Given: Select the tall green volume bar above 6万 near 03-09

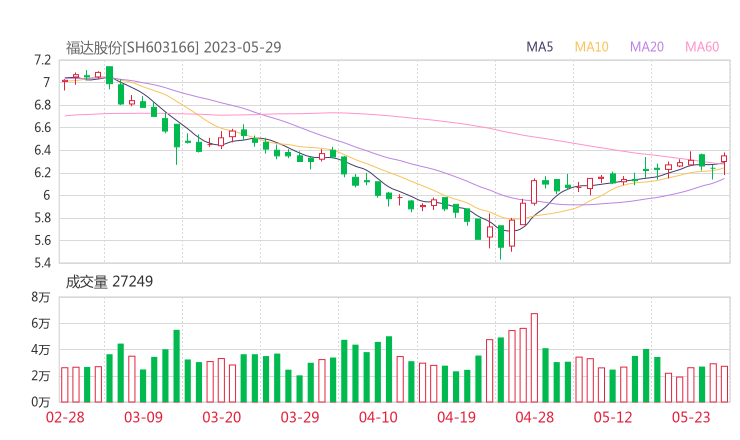Looking at the screenshot, I should [x=177, y=366].
